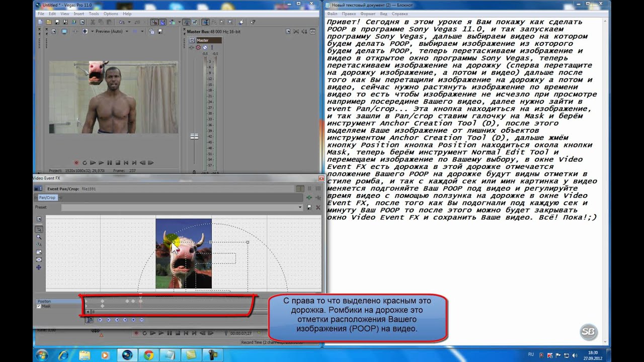Screen dimensions: 644x362
Task: Click the Move Freely cross-arrows icon in Pan/Crop
Action: click(x=39, y=267)
